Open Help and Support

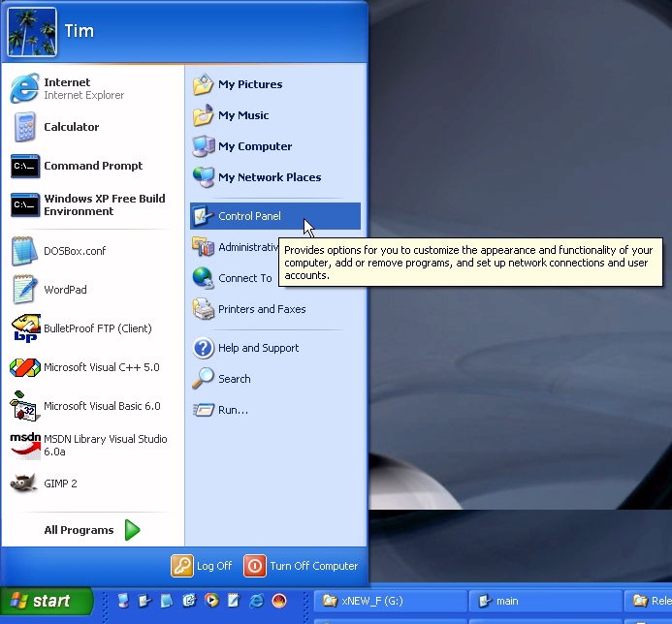275,348
